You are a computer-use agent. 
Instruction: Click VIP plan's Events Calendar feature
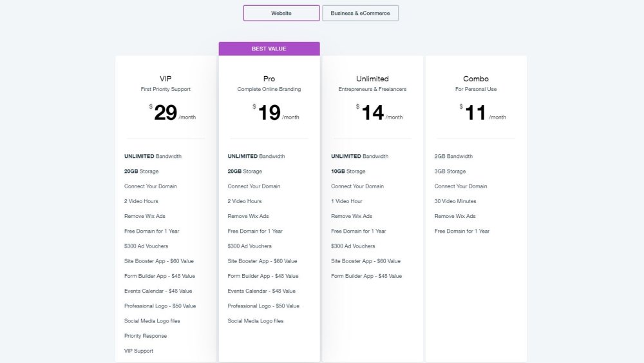[x=158, y=291]
